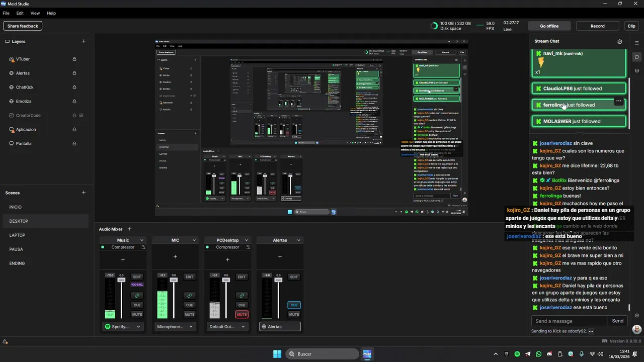Image resolution: width=644 pixels, height=362 pixels.
Task: Show hidden icons chevron in the system tray
Action: pos(496,354)
